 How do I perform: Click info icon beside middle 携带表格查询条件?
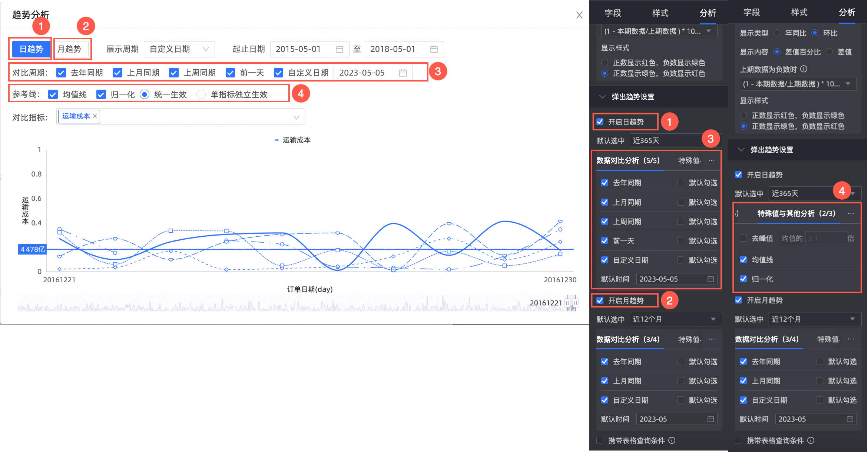tap(672, 440)
